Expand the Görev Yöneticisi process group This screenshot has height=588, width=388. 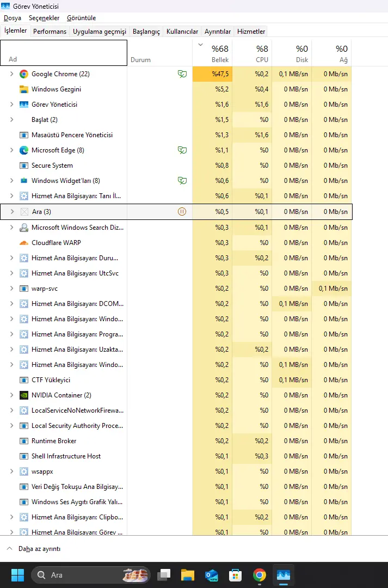point(11,104)
